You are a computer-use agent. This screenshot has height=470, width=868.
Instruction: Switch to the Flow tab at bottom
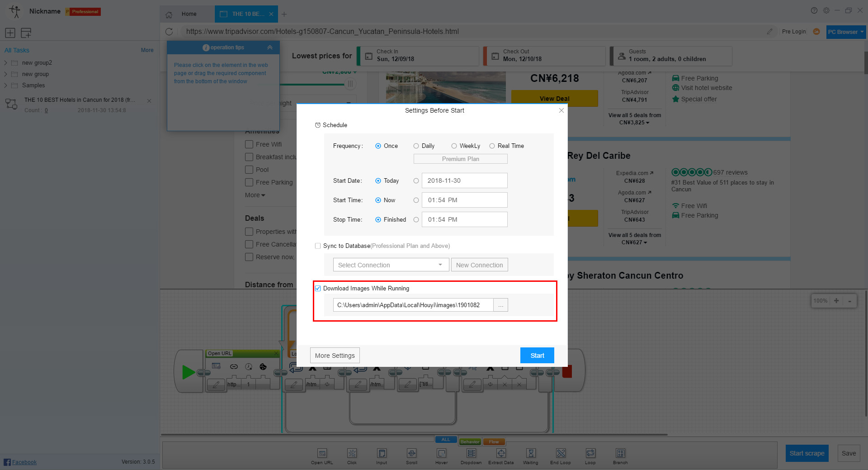[494, 442]
